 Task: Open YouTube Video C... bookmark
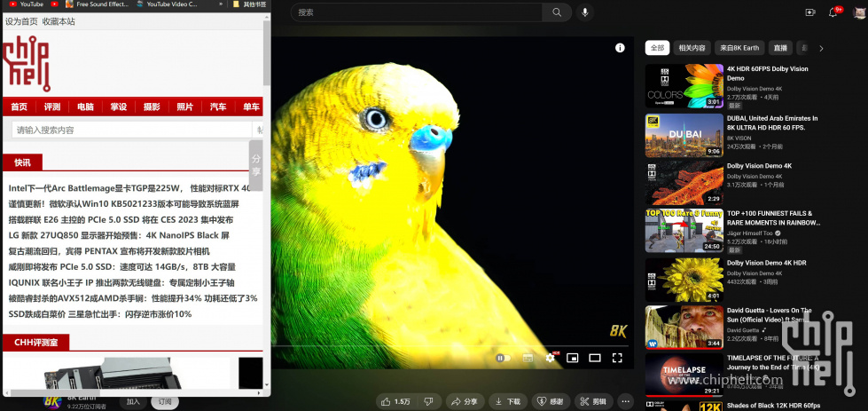click(x=168, y=4)
